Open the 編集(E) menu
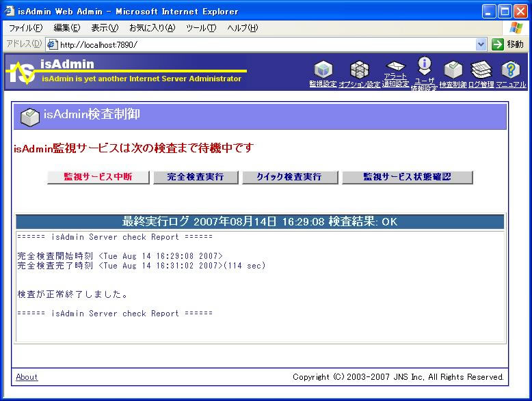532x401 pixels. click(x=67, y=28)
